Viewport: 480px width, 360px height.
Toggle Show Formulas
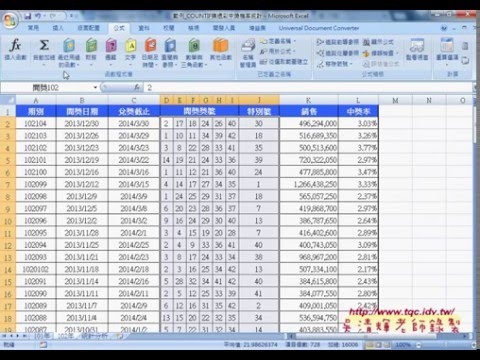pyautogui.click(x=379, y=42)
